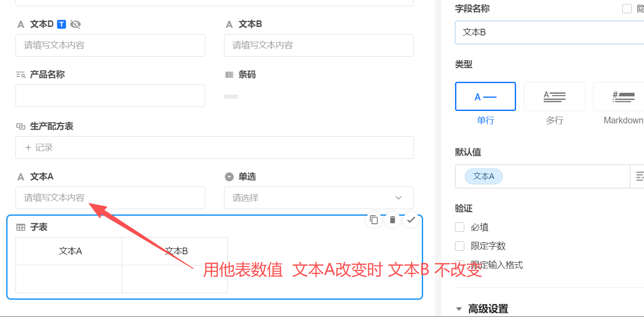Open the 单选 dropdown
The height and width of the screenshot is (317, 644).
click(318, 198)
